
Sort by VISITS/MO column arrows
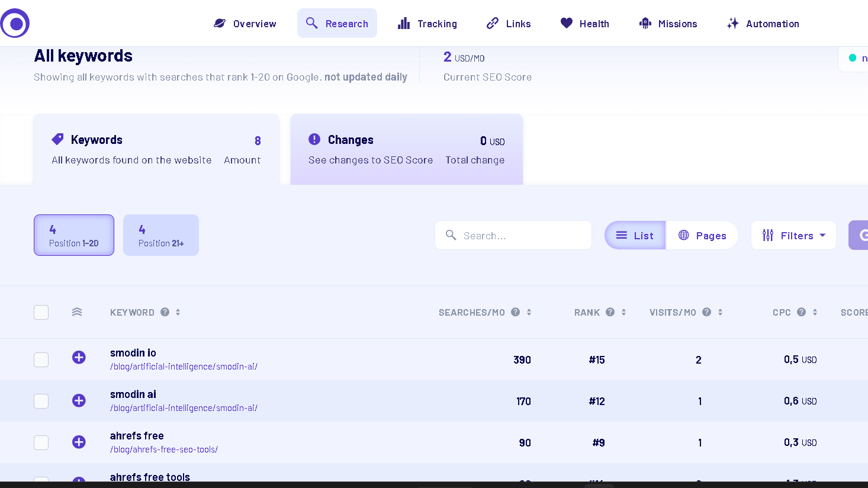pyautogui.click(x=720, y=312)
